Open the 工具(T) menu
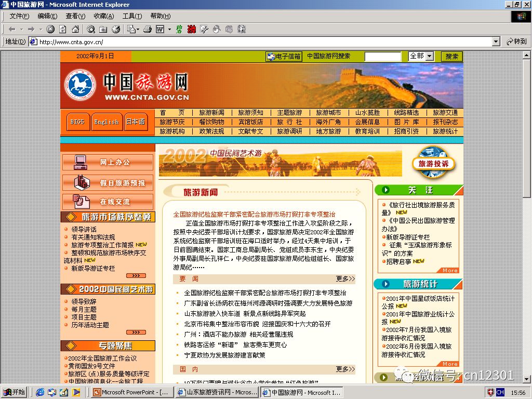 click(x=132, y=16)
